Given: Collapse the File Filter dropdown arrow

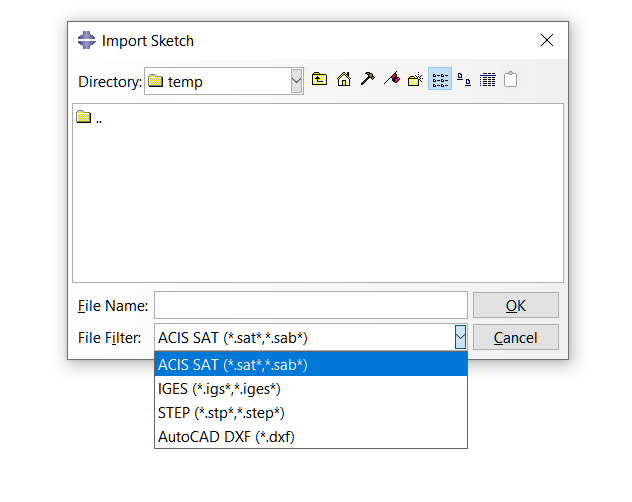Looking at the screenshot, I should coord(460,337).
